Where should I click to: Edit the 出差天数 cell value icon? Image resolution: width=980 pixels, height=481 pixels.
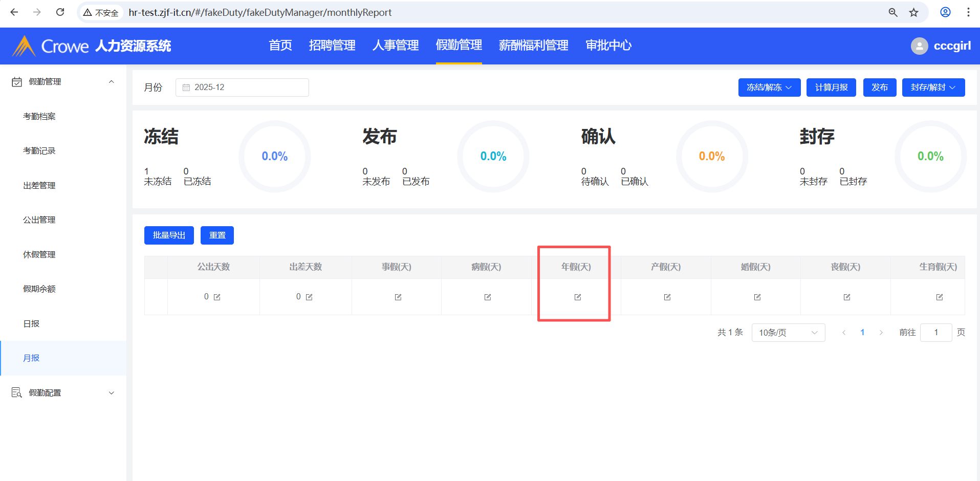[309, 297]
